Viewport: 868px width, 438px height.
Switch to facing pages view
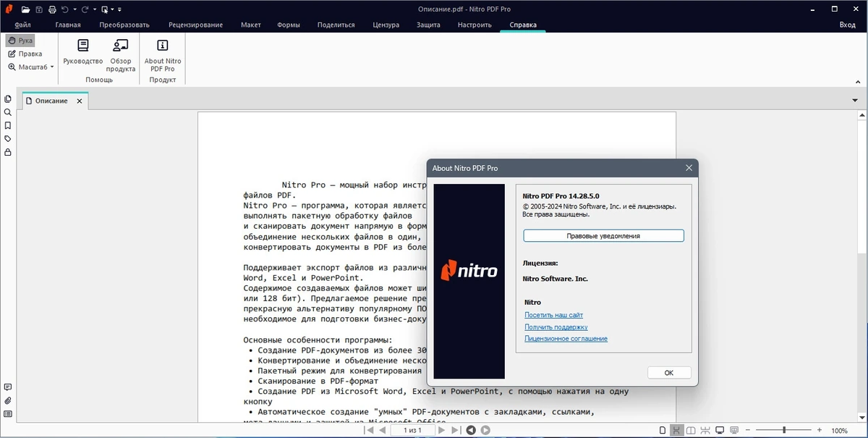[x=691, y=431]
